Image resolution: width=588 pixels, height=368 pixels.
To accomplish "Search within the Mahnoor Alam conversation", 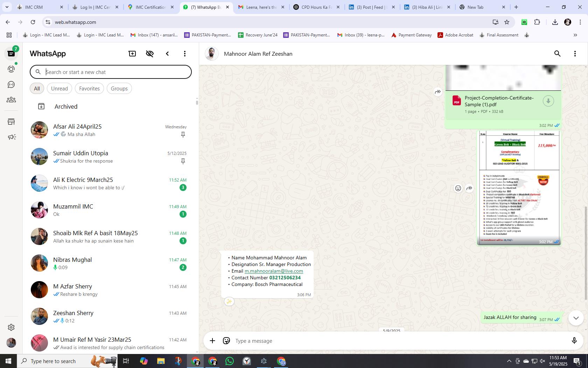I will (558, 54).
